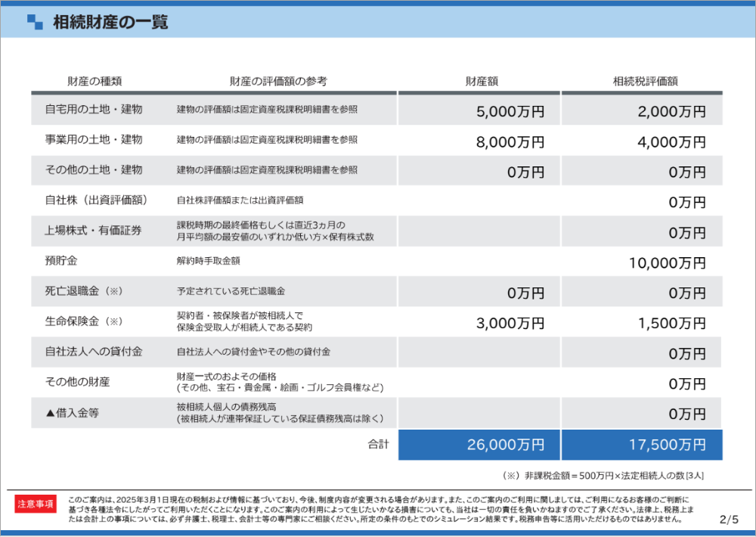The height and width of the screenshot is (537, 756).
Task: Select the 相続税評価額 column header
Action: [645, 81]
